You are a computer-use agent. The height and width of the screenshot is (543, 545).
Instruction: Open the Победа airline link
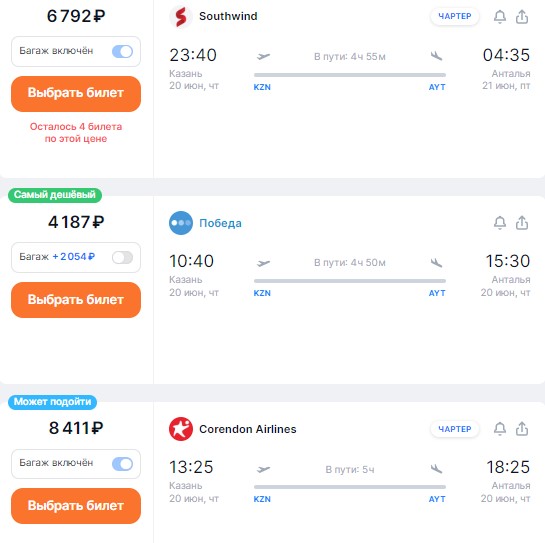click(220, 223)
